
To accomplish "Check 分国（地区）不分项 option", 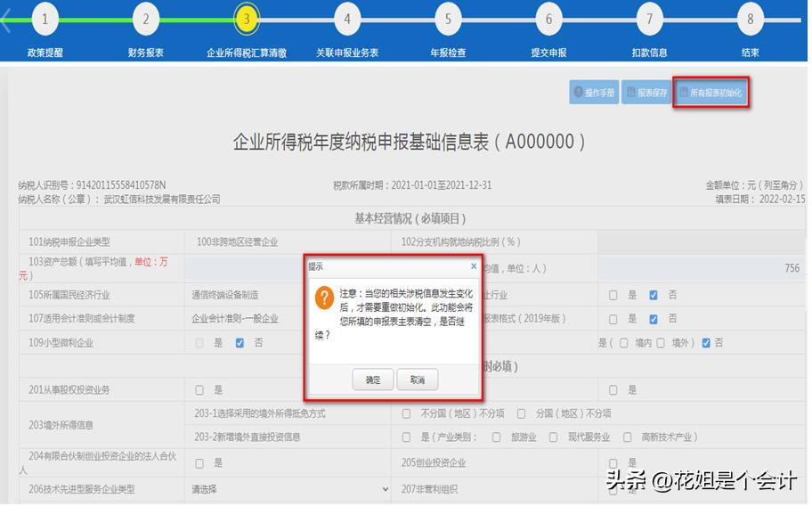I will (x=522, y=413).
